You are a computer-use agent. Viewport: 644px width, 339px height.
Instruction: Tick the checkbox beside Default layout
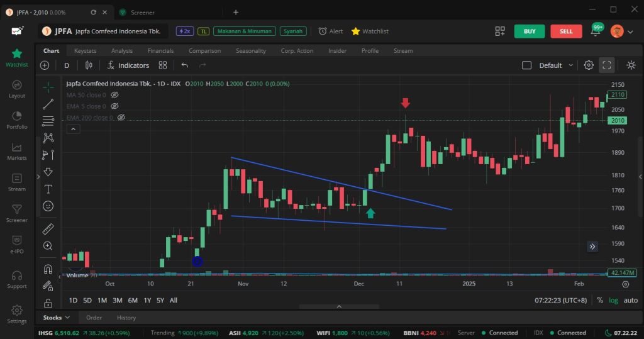point(526,65)
